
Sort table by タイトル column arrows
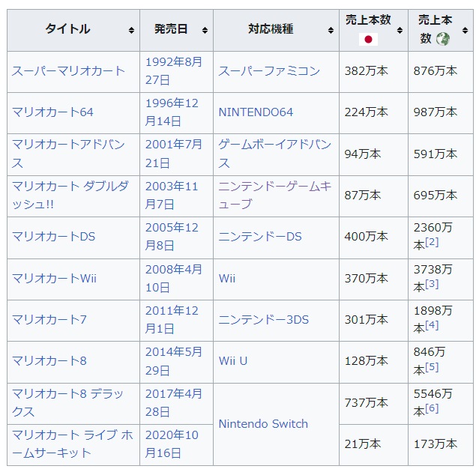point(131,30)
